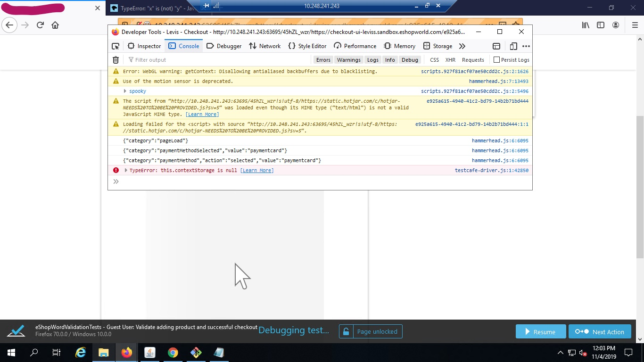Activate the element picker in Developer Tools

click(116, 46)
